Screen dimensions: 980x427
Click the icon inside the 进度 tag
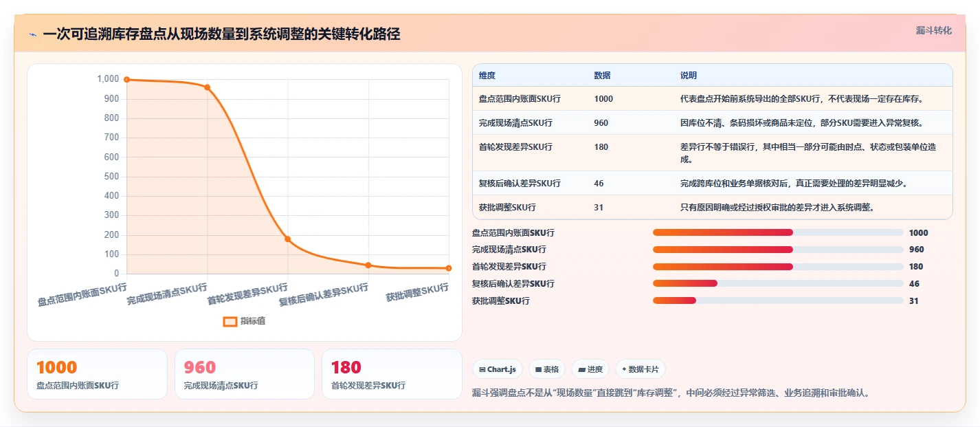(x=581, y=370)
